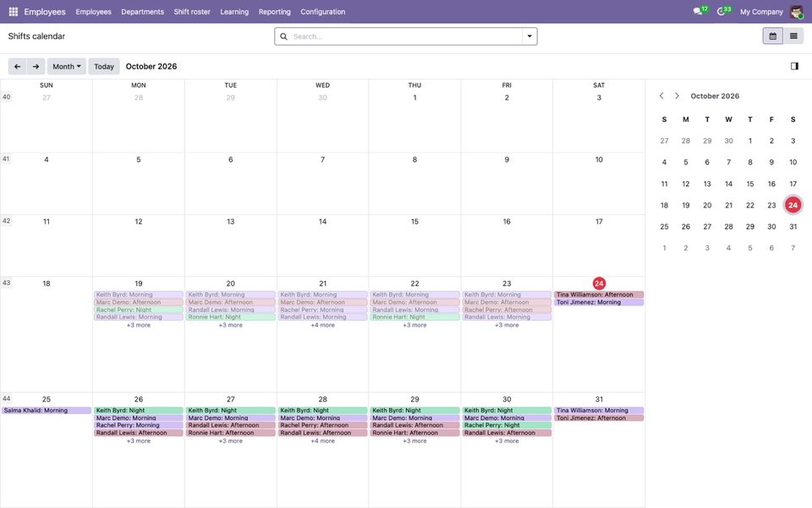Expand '+3 more' on October 19
Image resolution: width=812 pixels, height=508 pixels.
(x=138, y=325)
